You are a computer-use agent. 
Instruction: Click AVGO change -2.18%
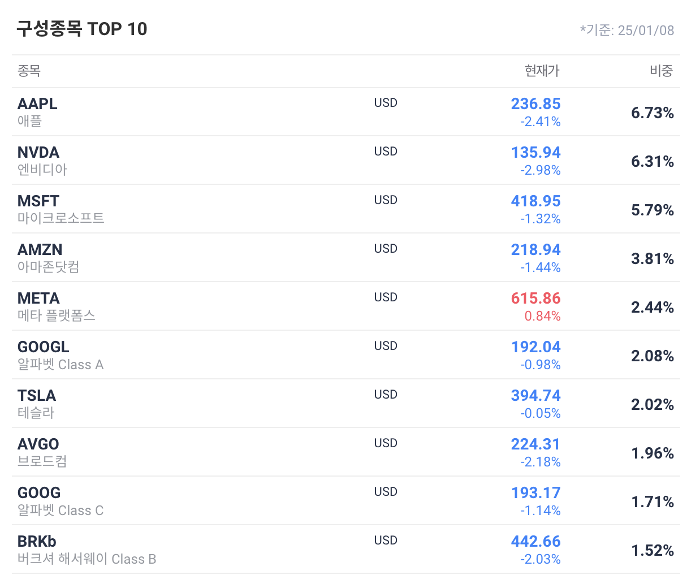point(541,462)
